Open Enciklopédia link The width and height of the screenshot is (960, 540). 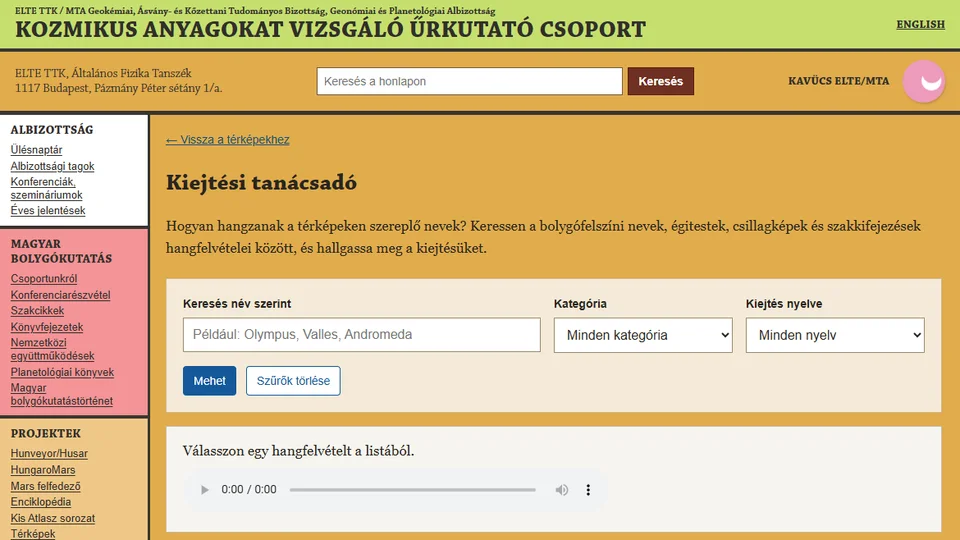point(40,502)
